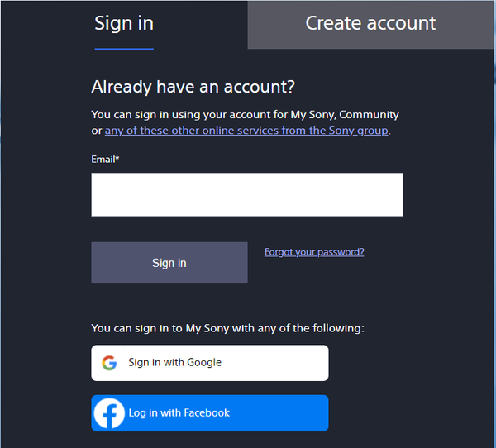Click "You can sign in to My Sony" text
Viewport: 496px width, 448px height.
click(x=227, y=328)
